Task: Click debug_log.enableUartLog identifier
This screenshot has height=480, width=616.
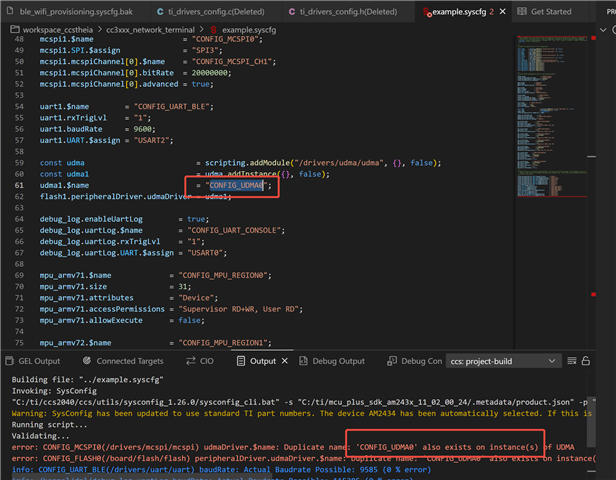Action: (91, 219)
